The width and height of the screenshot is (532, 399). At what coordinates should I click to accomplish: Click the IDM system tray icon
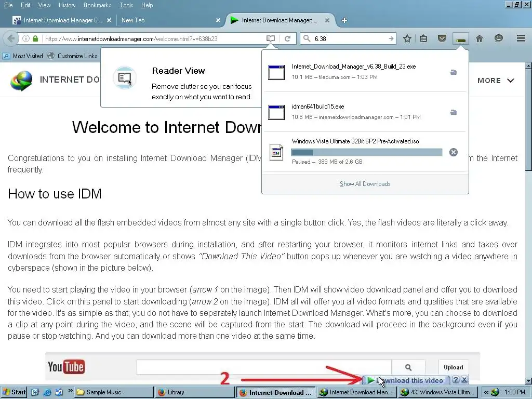(x=495, y=392)
